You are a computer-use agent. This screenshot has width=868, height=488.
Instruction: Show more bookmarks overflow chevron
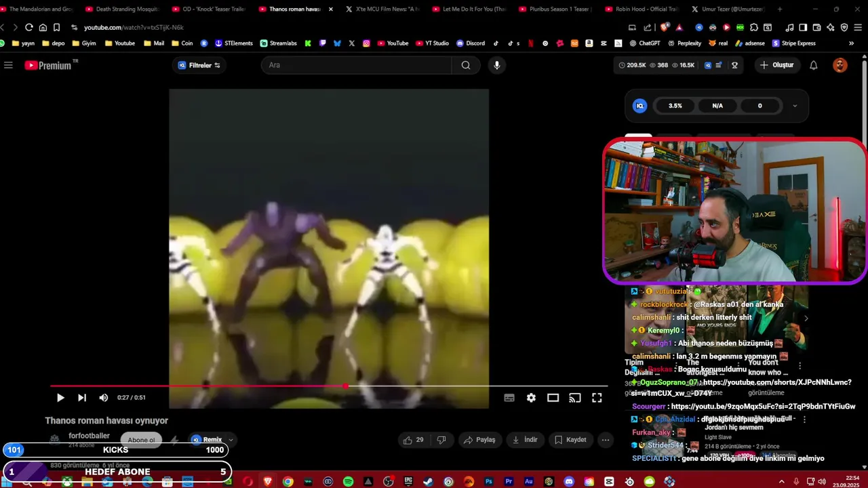[852, 43]
